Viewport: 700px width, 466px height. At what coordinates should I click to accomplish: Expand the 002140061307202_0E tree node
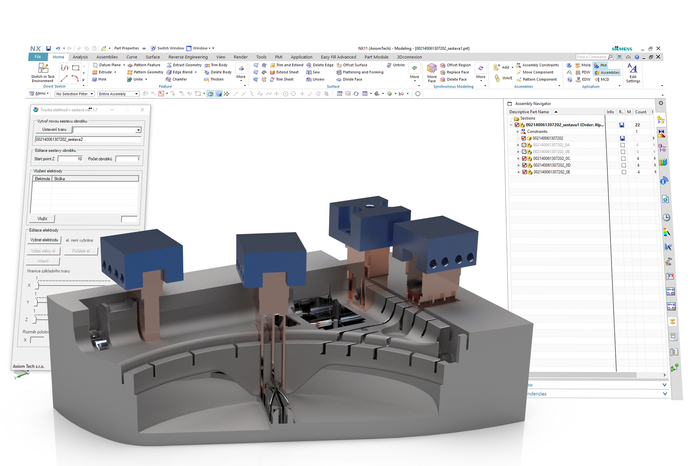[518, 172]
